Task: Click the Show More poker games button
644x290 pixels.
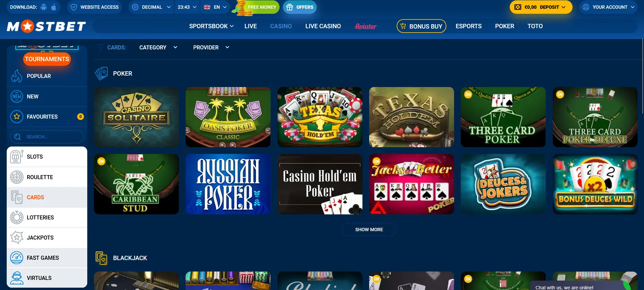Action: (x=369, y=230)
